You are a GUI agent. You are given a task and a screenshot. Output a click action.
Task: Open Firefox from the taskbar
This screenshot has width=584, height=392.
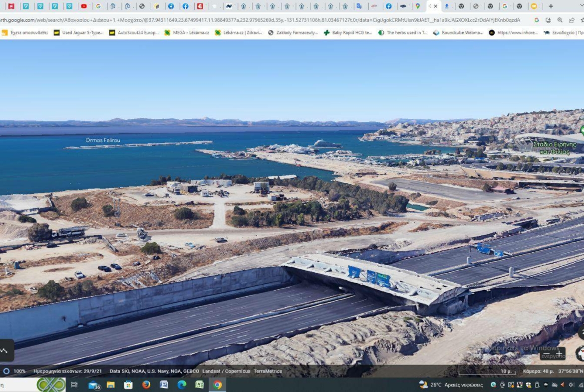pos(146,385)
